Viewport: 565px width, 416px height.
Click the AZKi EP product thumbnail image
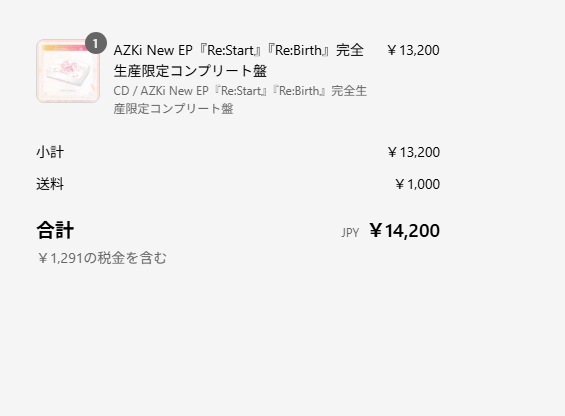point(68,71)
